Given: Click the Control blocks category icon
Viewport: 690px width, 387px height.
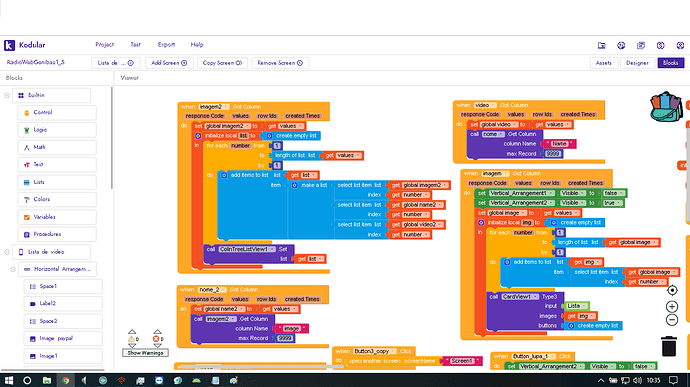Looking at the screenshot, I should (x=26, y=113).
